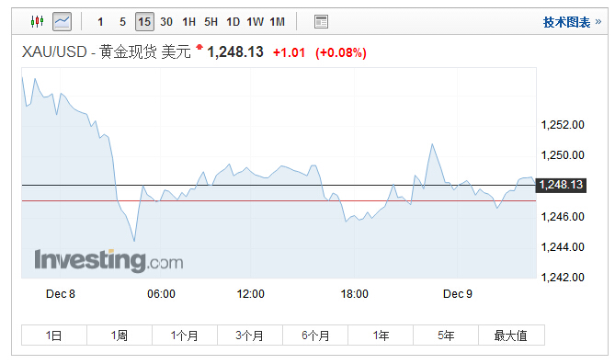Show the 1年 time range
This screenshot has height=364, width=615.
[381, 336]
